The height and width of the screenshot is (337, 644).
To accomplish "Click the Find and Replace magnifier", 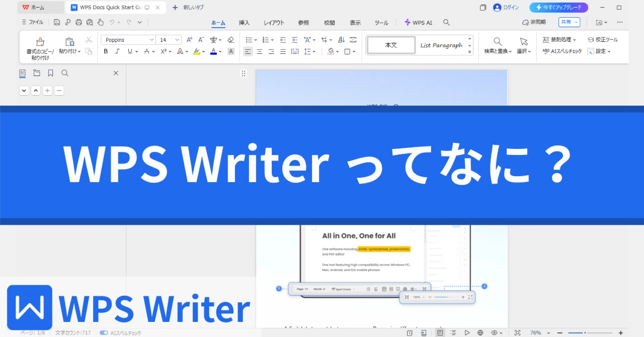I will coord(498,41).
